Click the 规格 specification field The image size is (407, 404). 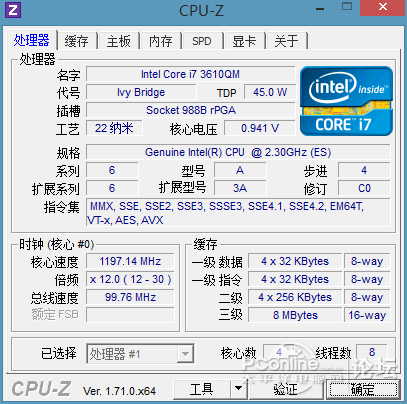pyautogui.click(x=238, y=152)
